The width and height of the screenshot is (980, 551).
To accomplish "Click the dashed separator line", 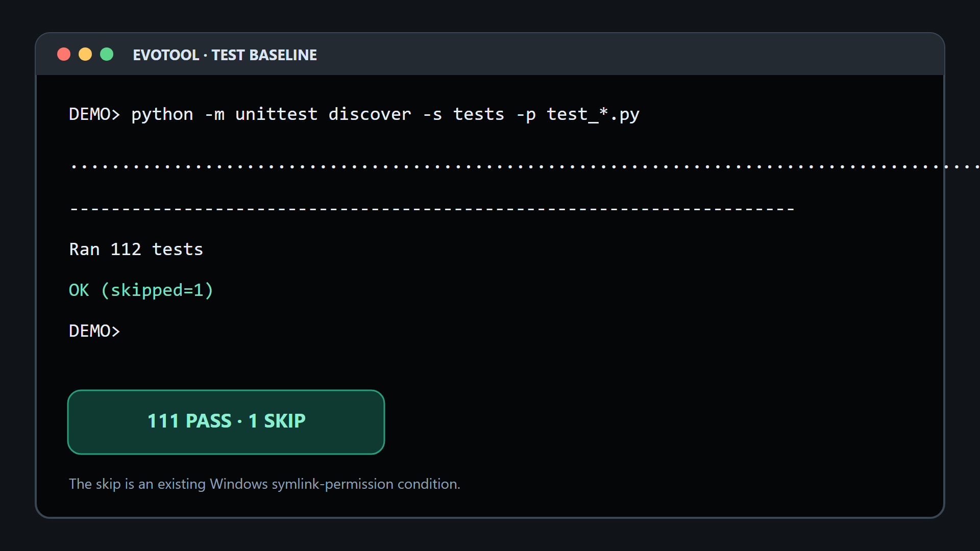I will click(x=432, y=209).
